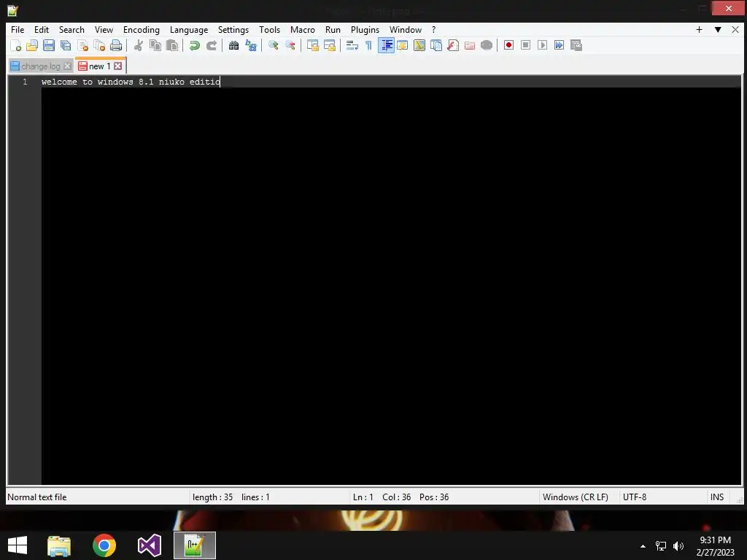Click the Redo arrow icon
Screen dimensions: 747x560
point(211,45)
